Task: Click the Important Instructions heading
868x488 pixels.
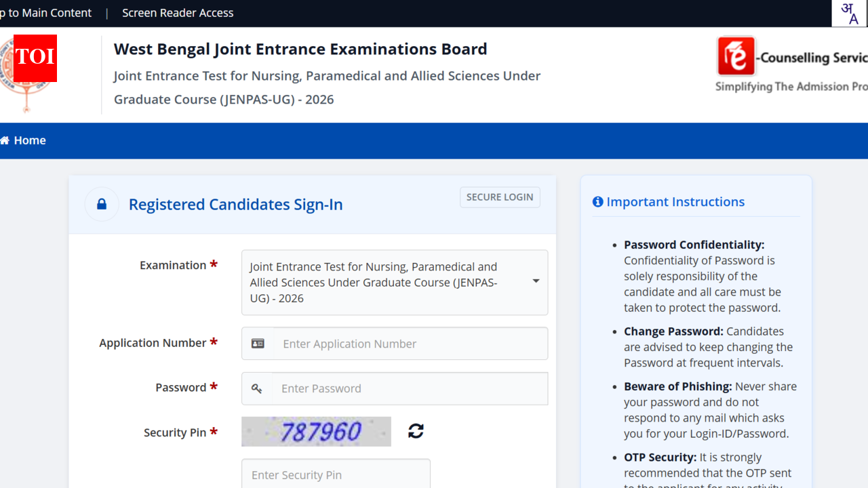Action: (x=675, y=202)
